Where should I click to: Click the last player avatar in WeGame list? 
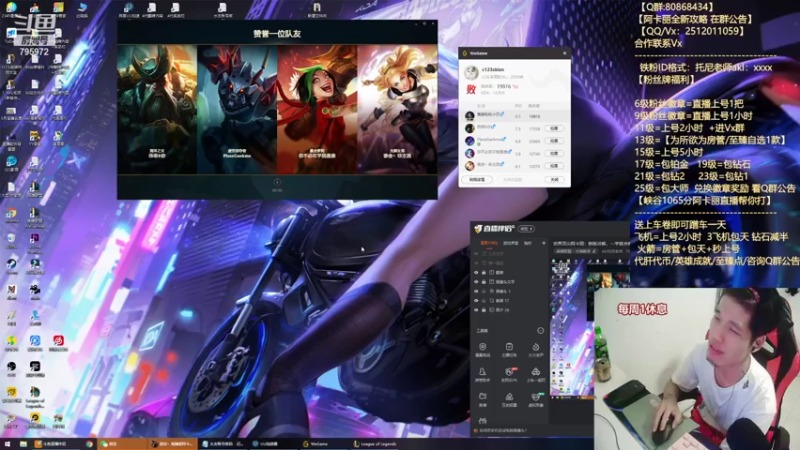coord(469,166)
